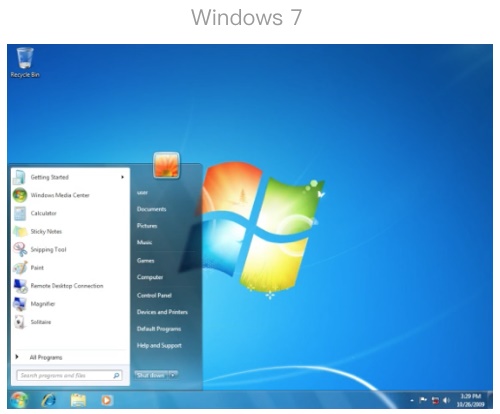The image size is (500, 414).
Task: Open Music from Start menu
Action: (x=144, y=242)
